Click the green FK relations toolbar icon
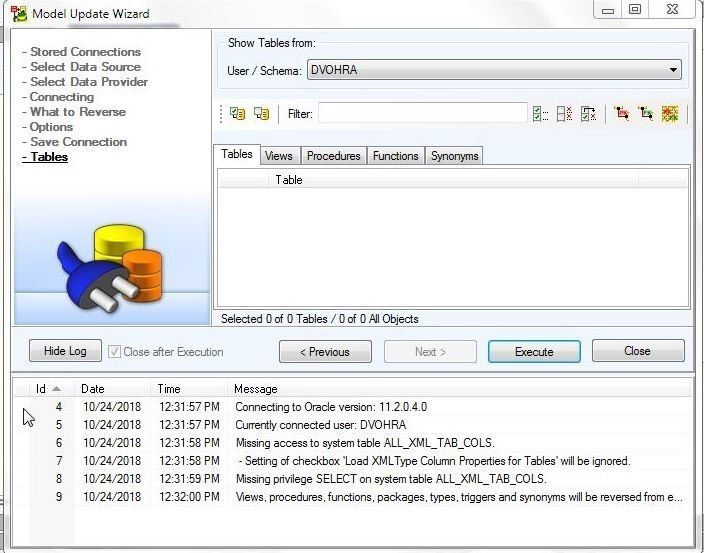This screenshot has height=553, width=704. 646,113
